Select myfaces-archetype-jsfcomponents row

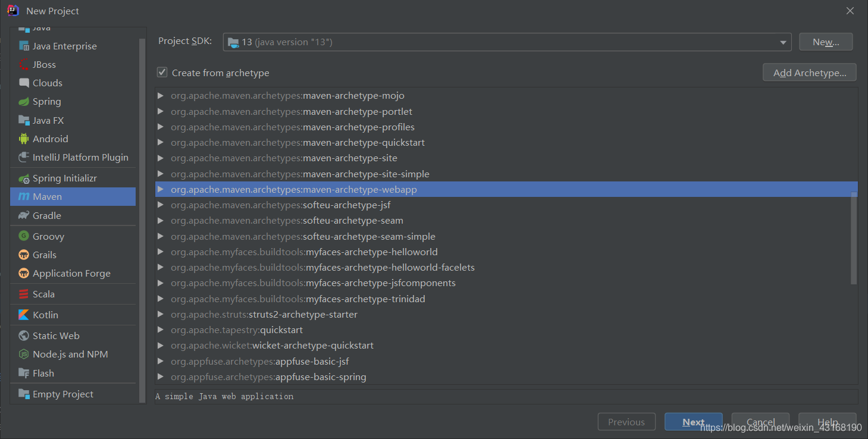pos(506,283)
